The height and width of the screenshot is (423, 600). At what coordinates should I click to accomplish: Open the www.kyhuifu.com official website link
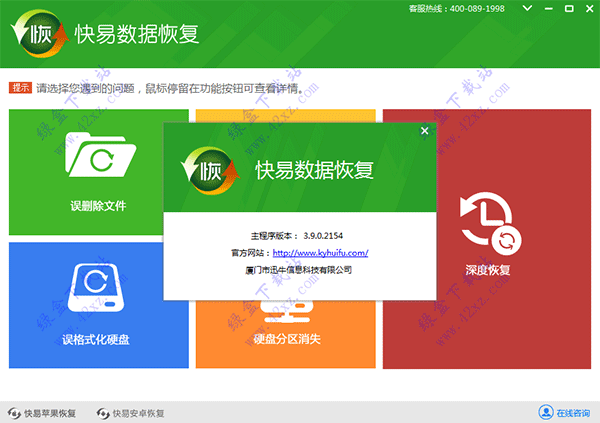tap(320, 253)
